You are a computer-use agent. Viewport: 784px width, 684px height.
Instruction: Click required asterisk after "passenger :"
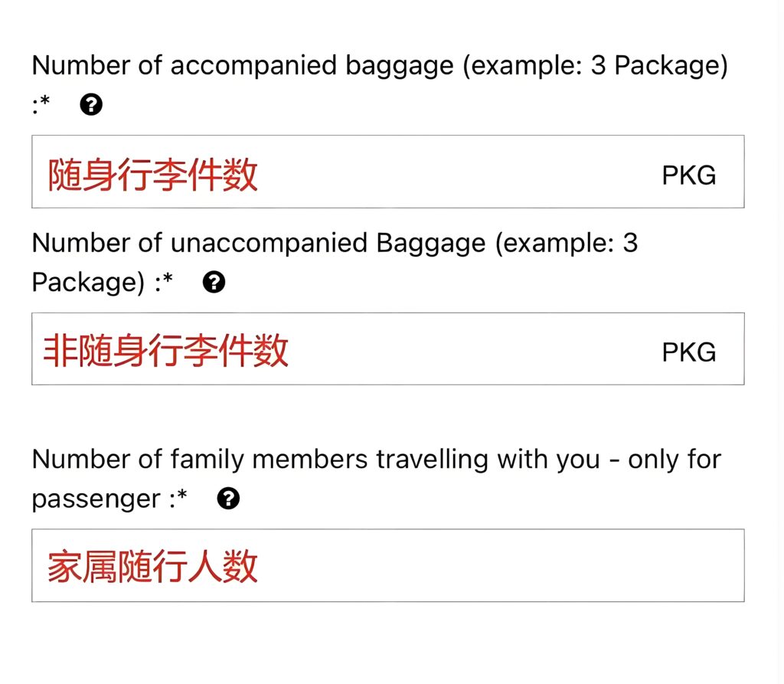click(182, 498)
